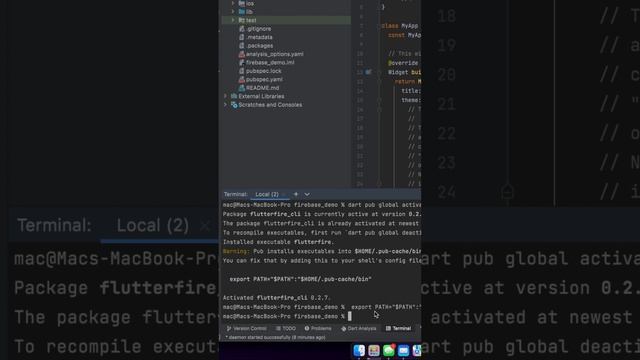Click the test folder icon
640x360 pixels.
pos(242,20)
